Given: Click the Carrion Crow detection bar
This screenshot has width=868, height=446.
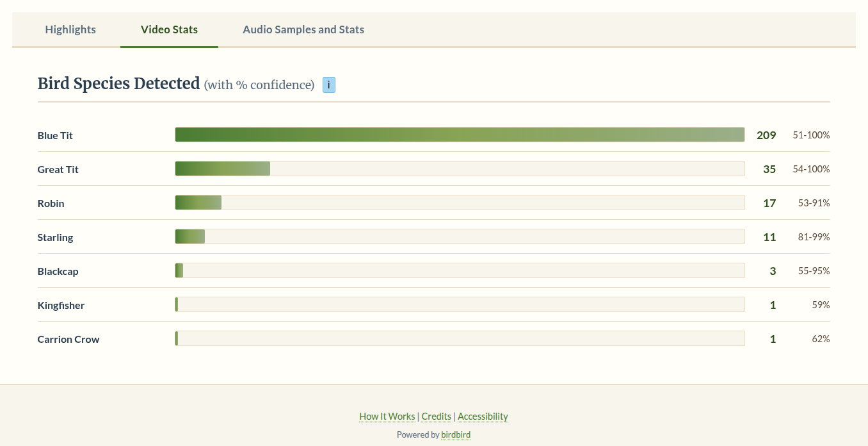Looking at the screenshot, I should click(x=460, y=338).
